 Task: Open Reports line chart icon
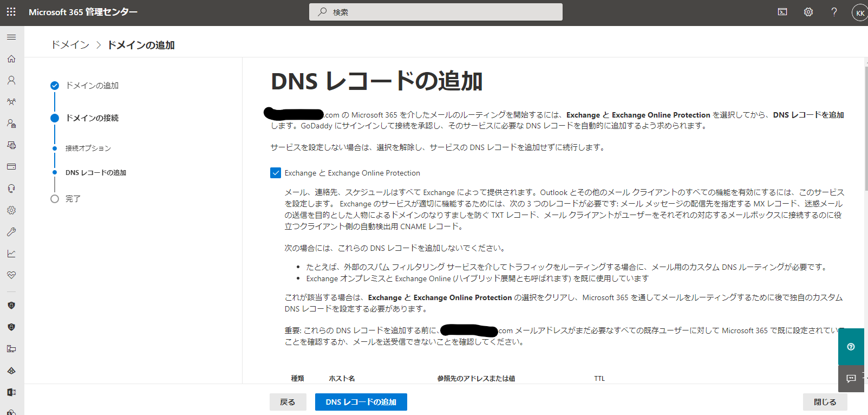click(11, 254)
